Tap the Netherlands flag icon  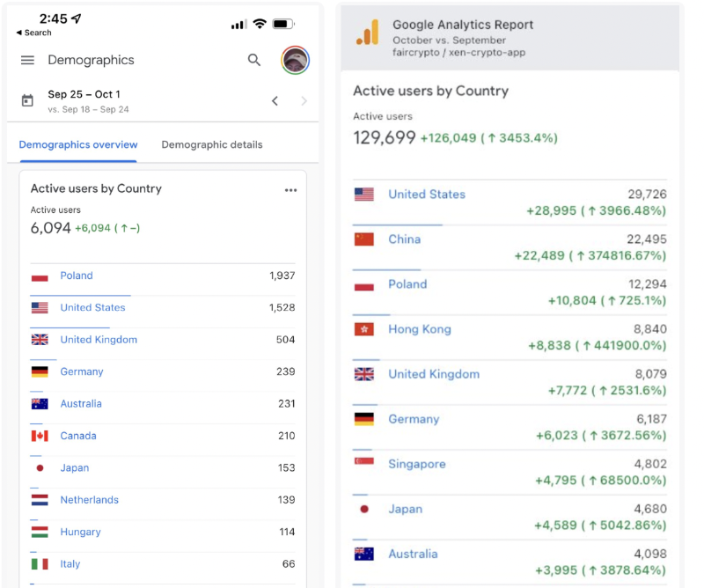point(40,500)
